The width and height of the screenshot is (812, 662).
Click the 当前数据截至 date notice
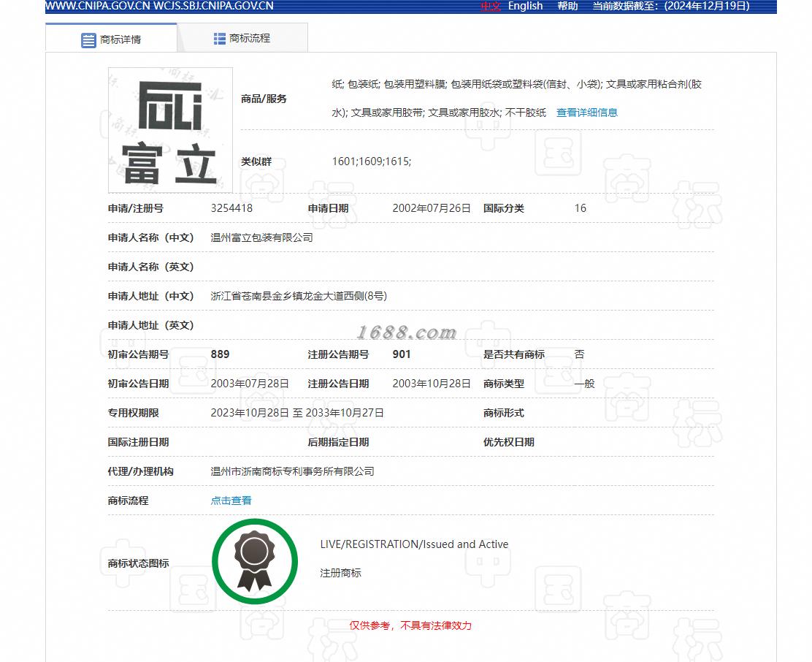[x=671, y=7]
